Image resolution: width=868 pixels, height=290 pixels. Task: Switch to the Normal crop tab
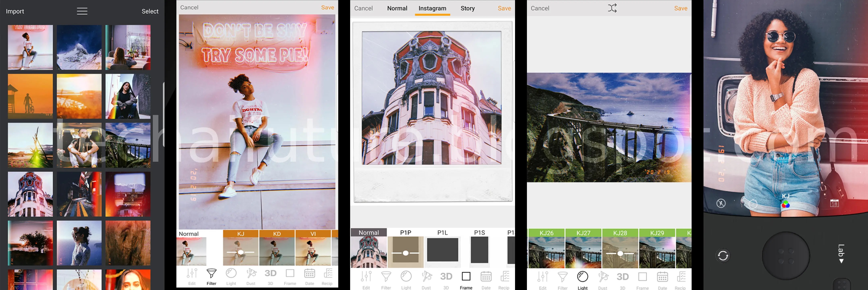click(397, 8)
